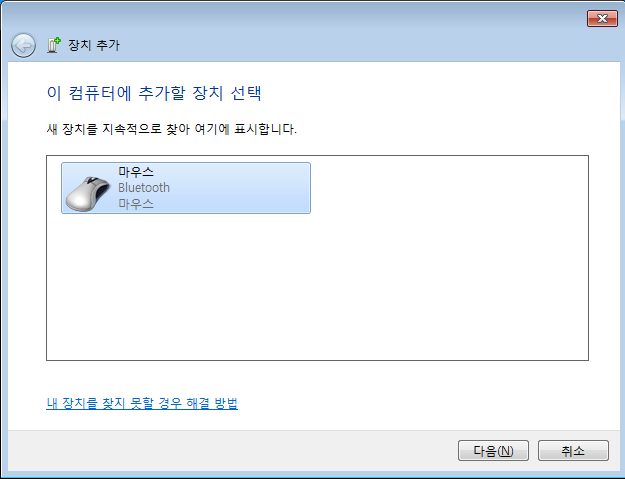Screen dimensions: 625x479
Task: Click the bold 마우스 device name
Action: pos(136,172)
